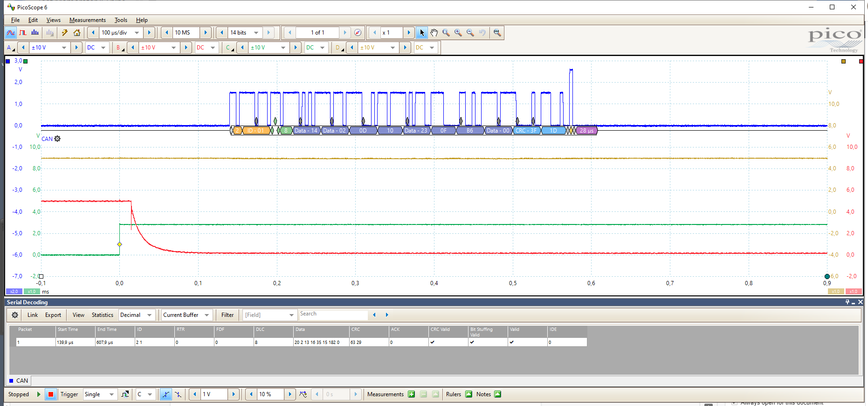The height and width of the screenshot is (406, 868).
Task: Decrease the 10 MS sample count
Action: (167, 33)
